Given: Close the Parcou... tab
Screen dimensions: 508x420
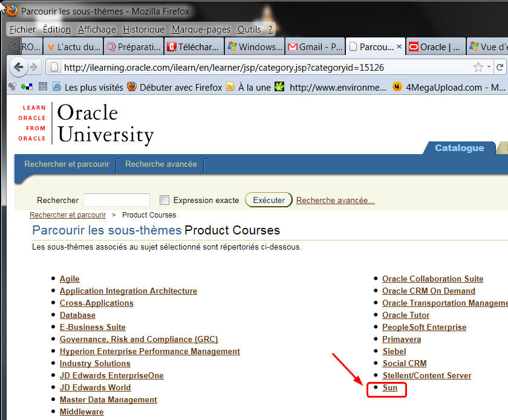Looking at the screenshot, I should click(x=399, y=47).
